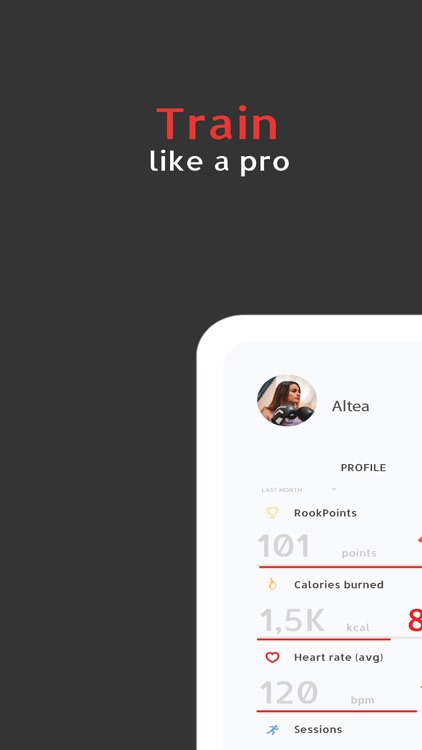Select the PROFILE tab
This screenshot has width=422, height=750.
[363, 467]
